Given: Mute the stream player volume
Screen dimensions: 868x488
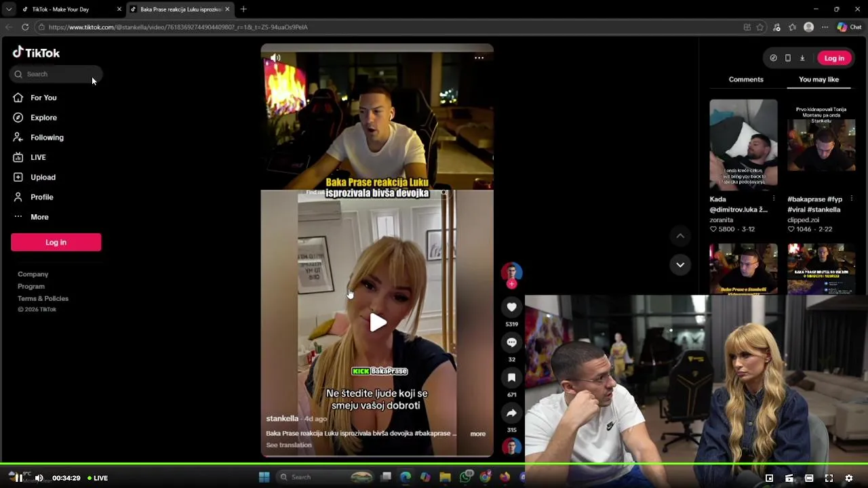Looking at the screenshot, I should click(x=39, y=478).
